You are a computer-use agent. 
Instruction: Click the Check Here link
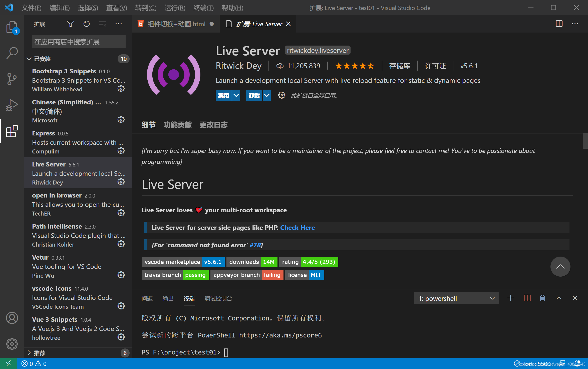297,228
